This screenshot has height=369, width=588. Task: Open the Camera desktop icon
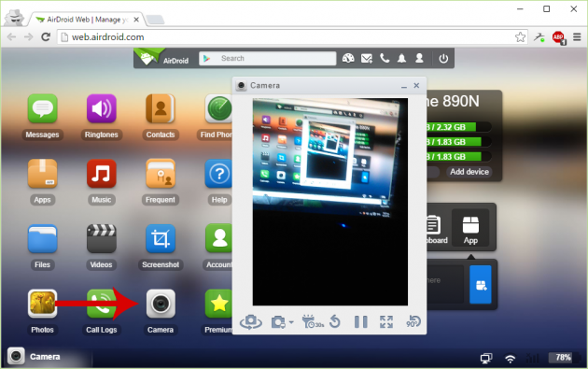coord(161,304)
